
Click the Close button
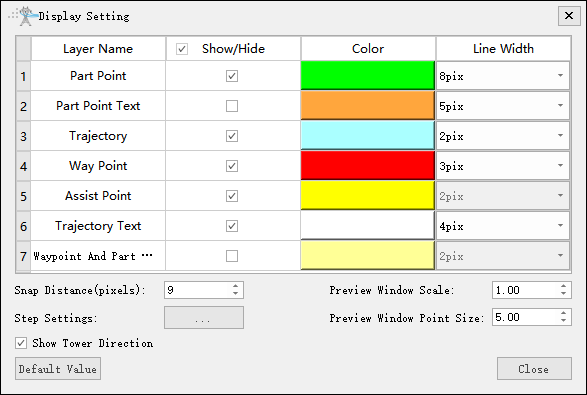534,369
